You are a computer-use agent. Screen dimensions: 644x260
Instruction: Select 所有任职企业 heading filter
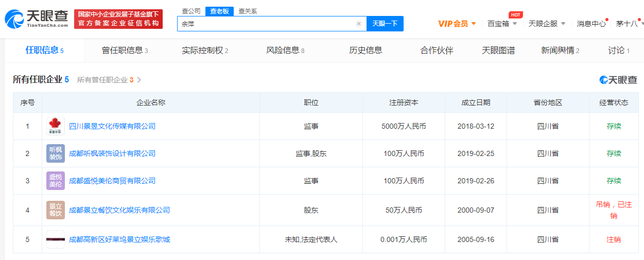point(41,79)
